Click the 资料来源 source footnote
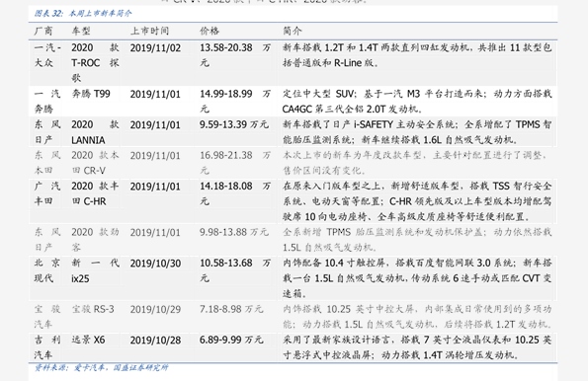 (101, 367)
